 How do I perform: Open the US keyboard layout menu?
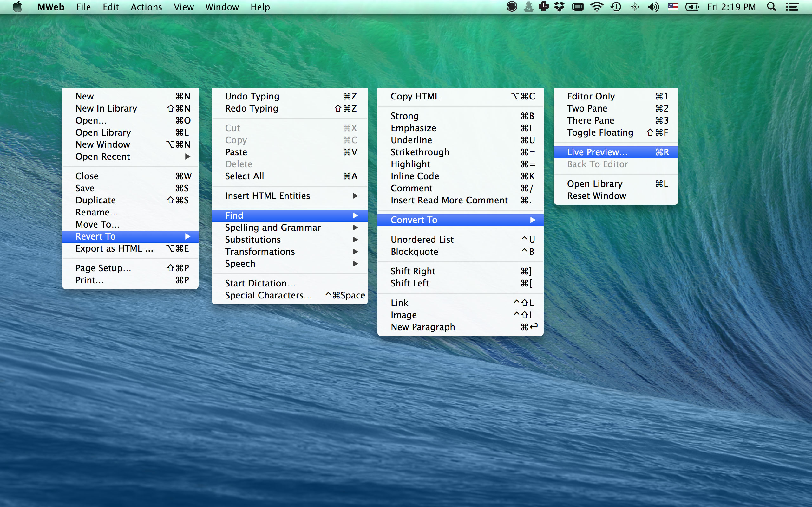673,7
